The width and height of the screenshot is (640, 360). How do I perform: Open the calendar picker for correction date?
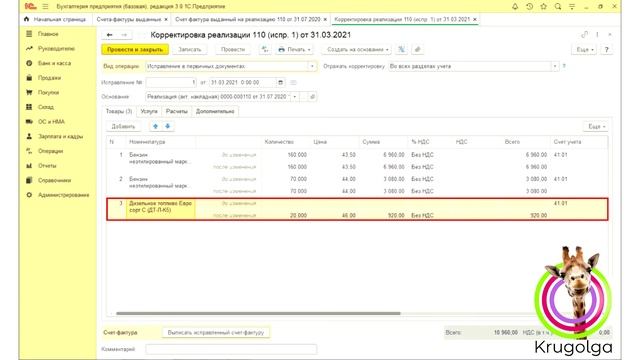click(280, 82)
